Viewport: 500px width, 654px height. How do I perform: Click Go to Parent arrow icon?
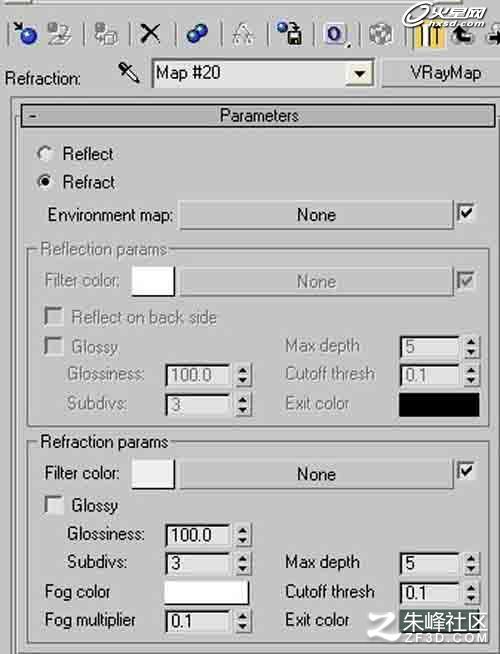[463, 34]
